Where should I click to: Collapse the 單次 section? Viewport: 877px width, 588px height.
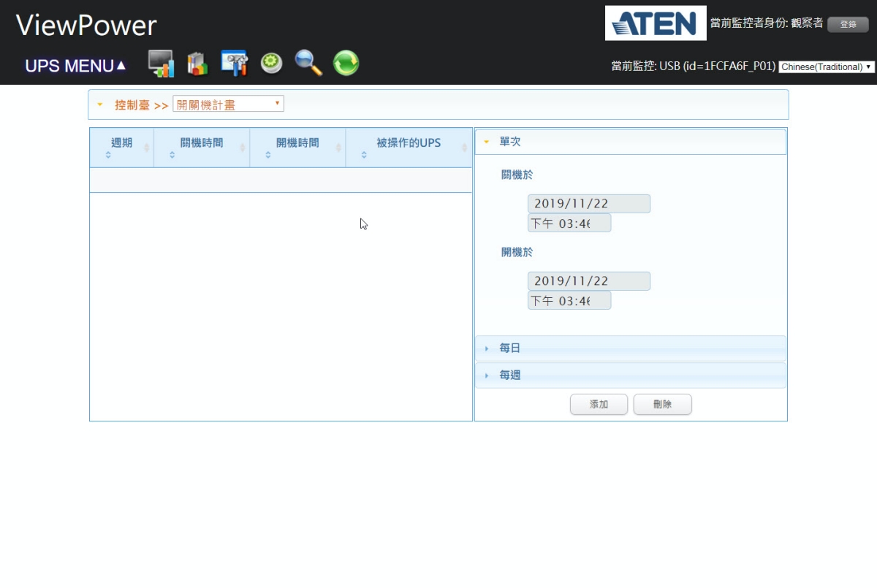(x=630, y=142)
